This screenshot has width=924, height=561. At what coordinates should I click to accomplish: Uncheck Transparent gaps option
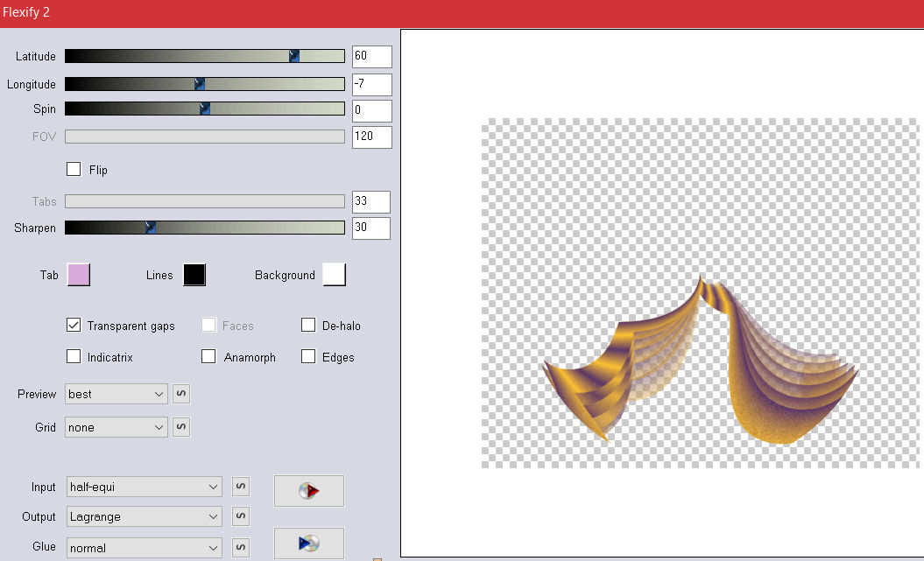pos(74,326)
